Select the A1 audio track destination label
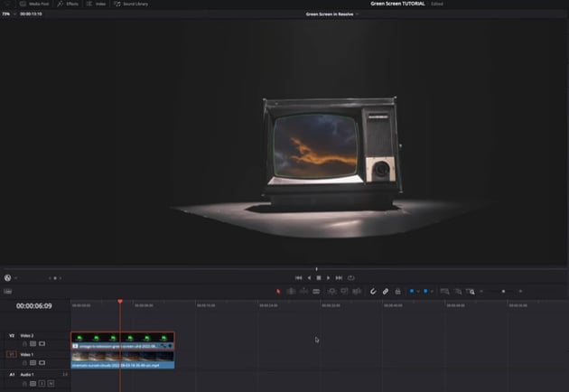The width and height of the screenshot is (569, 392). pyautogui.click(x=12, y=374)
